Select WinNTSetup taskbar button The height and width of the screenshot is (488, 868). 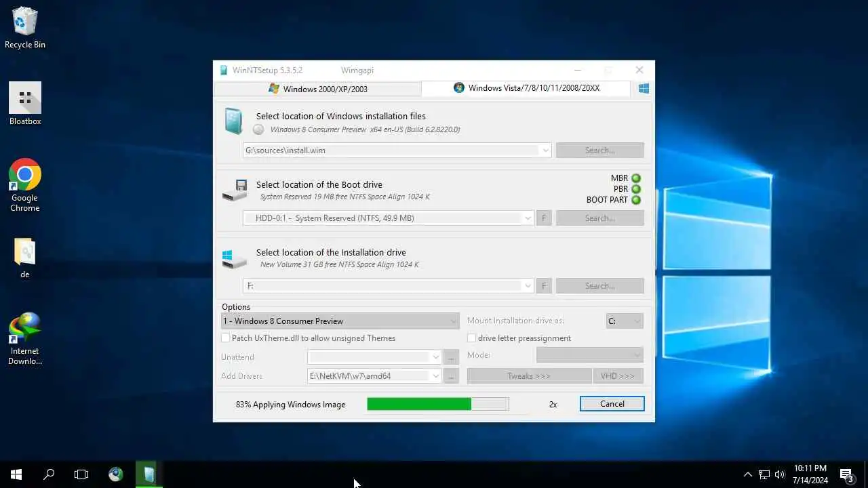coord(149,474)
